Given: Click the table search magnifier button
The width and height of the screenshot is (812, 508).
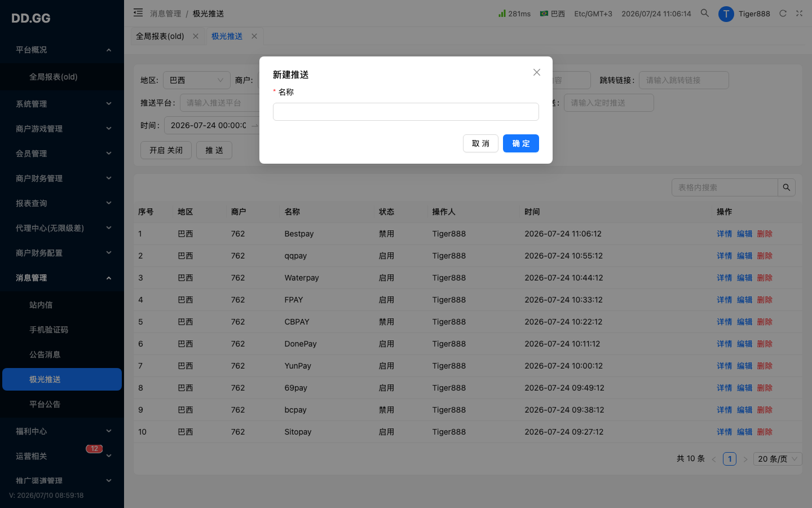Looking at the screenshot, I should pos(787,187).
